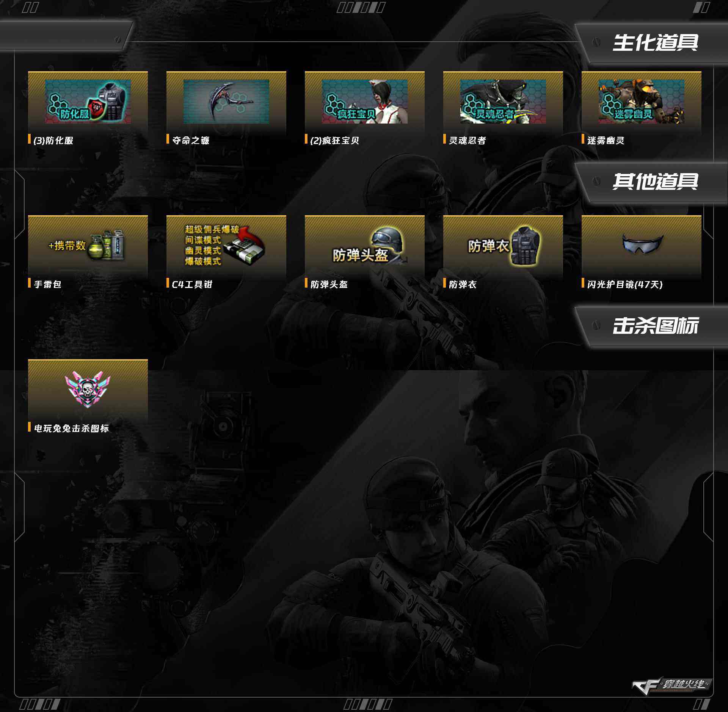This screenshot has width=728, height=712.
Task: Open the 击杀图标 section header
Action: (655, 325)
